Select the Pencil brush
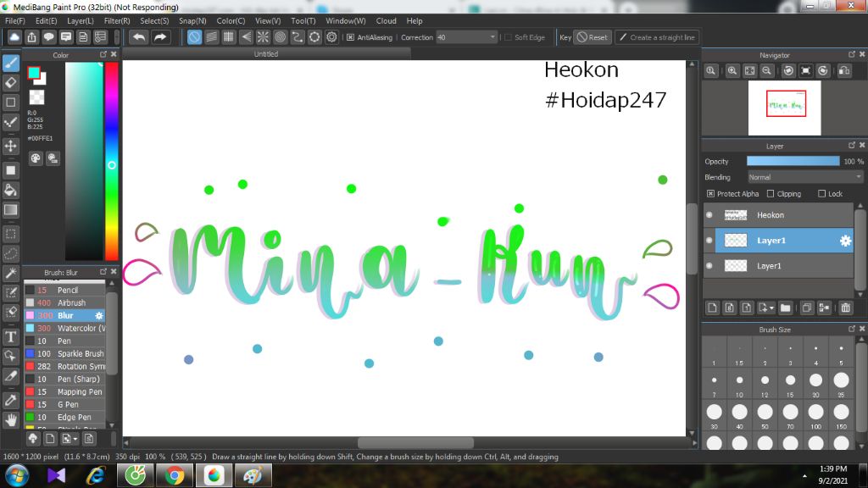Screen dimensions: 868x488 pyautogui.click(x=64, y=290)
